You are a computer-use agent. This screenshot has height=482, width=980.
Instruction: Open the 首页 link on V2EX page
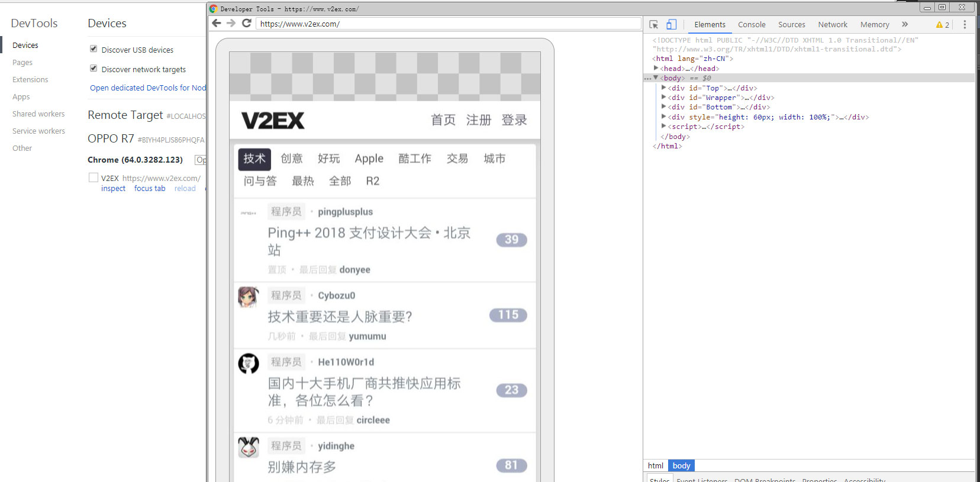tap(443, 120)
